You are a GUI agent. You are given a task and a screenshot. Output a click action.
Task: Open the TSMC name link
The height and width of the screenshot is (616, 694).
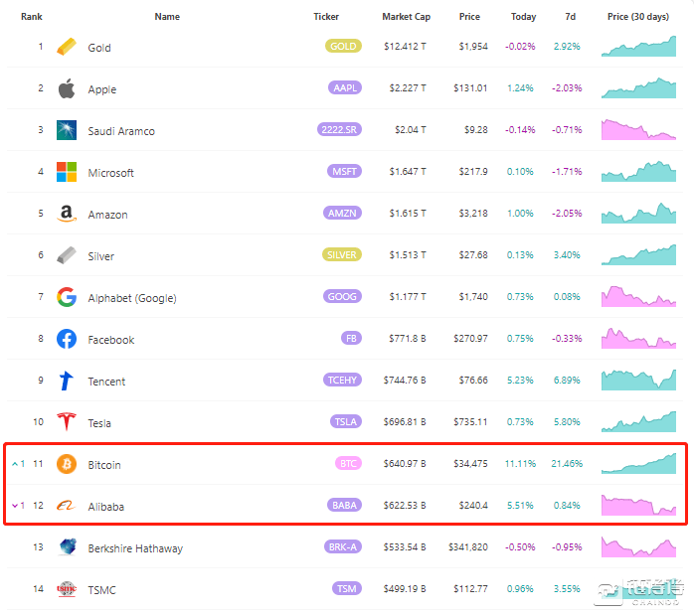click(101, 590)
